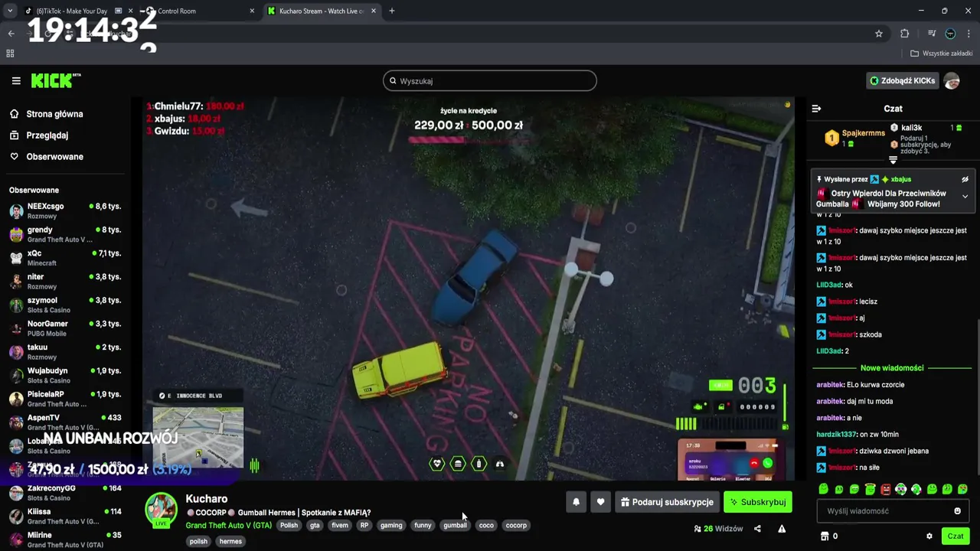
Task: Open chat settings gear icon
Action: click(x=929, y=536)
